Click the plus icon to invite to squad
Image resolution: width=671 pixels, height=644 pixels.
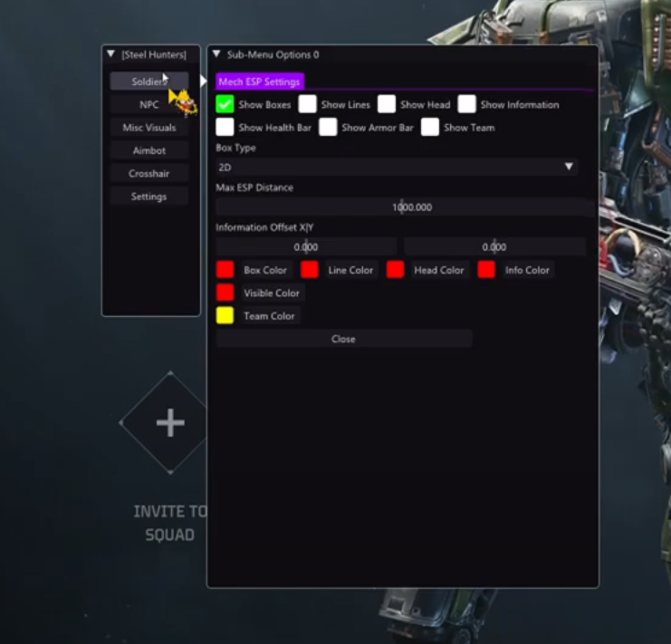pos(170,423)
